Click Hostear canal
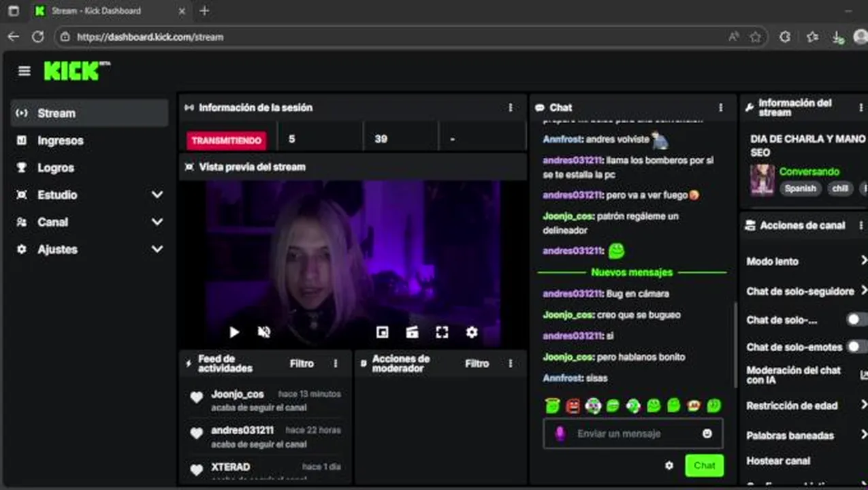This screenshot has height=490, width=868. [778, 461]
